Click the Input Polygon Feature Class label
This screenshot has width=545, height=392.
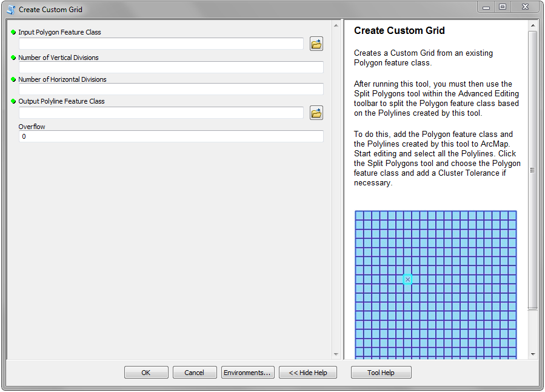coord(59,32)
